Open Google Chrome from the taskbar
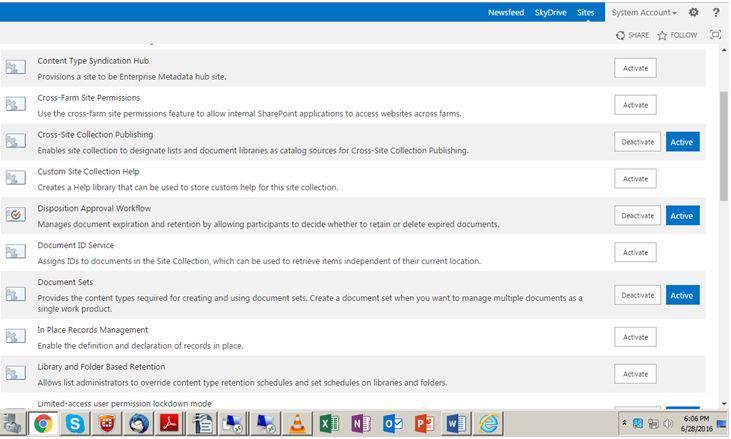The height and width of the screenshot is (439, 731). click(x=43, y=424)
